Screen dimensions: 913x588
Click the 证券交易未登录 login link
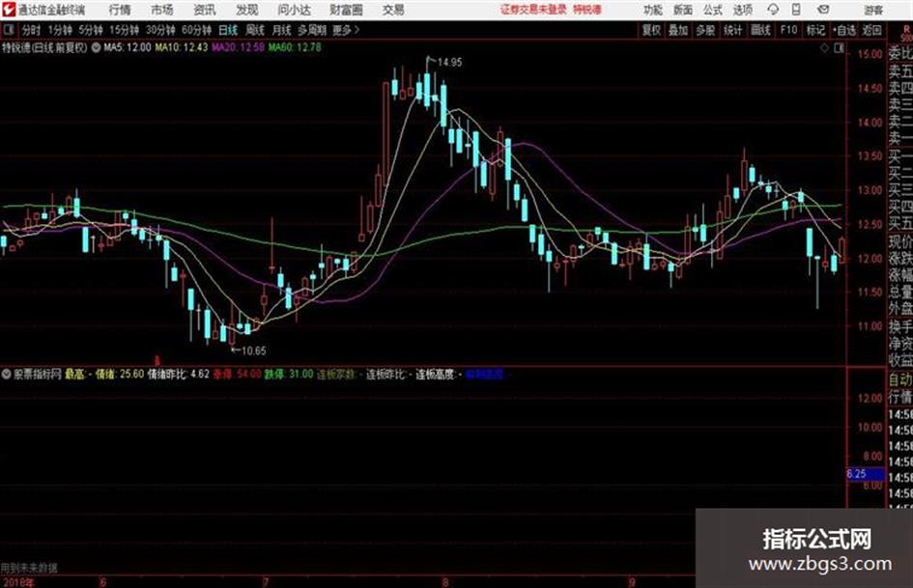tap(533, 10)
